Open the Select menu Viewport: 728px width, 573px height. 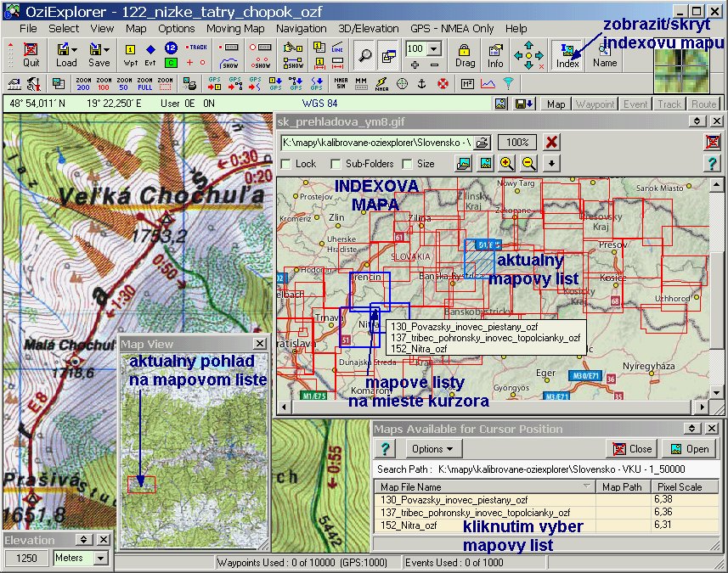click(x=64, y=28)
